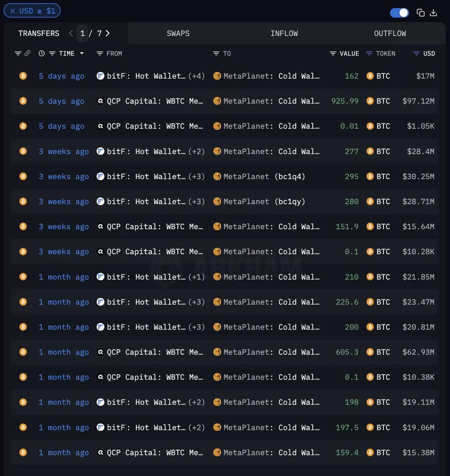Screen dimensions: 450x476
Task: Switch to the SWAPS tab
Action: (x=178, y=33)
